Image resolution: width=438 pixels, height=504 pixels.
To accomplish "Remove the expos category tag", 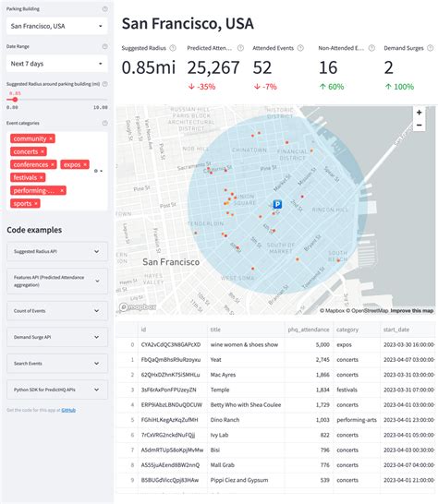I will (85, 164).
